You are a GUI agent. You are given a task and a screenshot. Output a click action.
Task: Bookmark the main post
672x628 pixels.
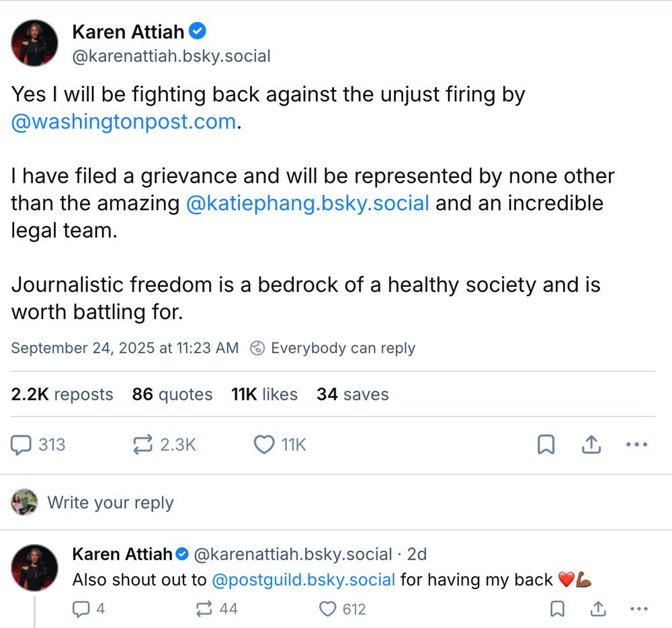pyautogui.click(x=546, y=445)
